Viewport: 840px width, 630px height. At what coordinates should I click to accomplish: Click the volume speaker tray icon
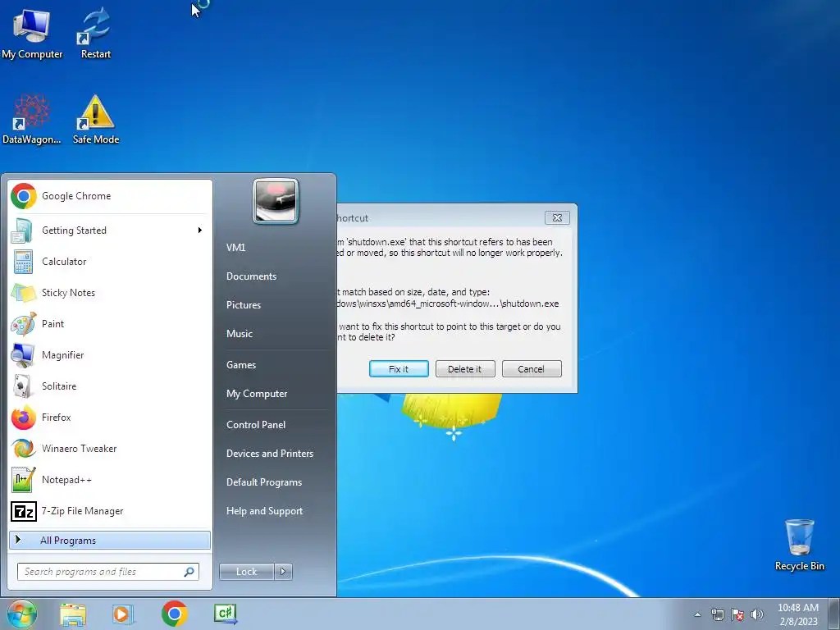tap(756, 614)
